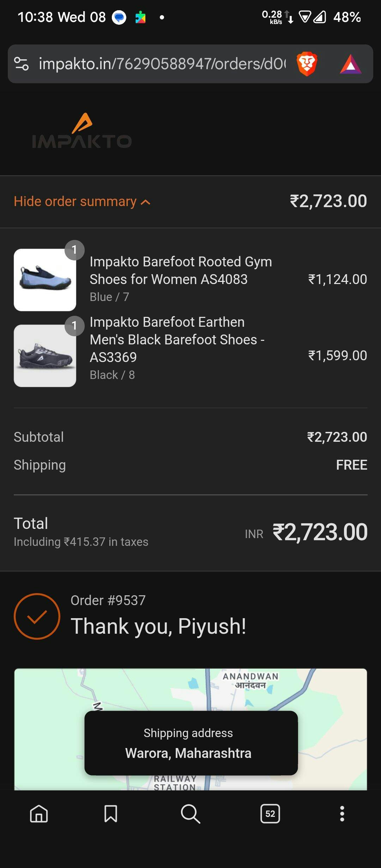Tap the address bar URL field
Viewport: 381px width, 868px height.
coord(162,64)
